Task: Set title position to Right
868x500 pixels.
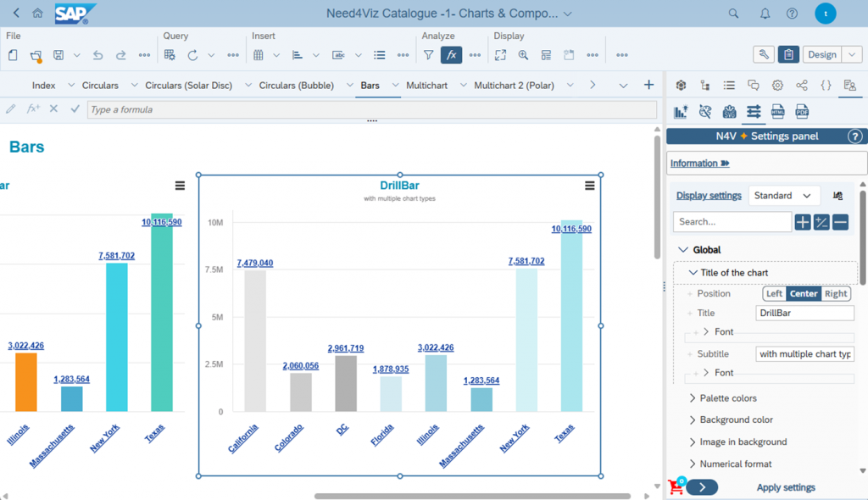Action: [x=836, y=293]
